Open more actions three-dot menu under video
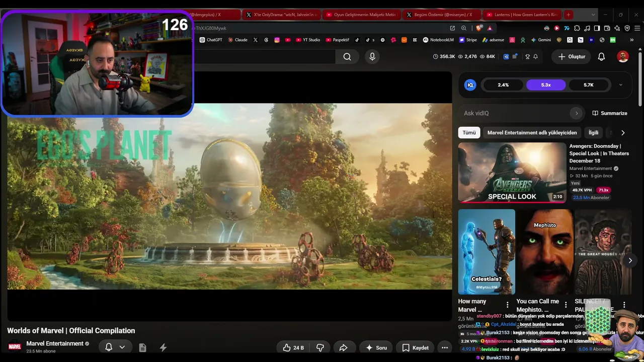 [444, 347]
